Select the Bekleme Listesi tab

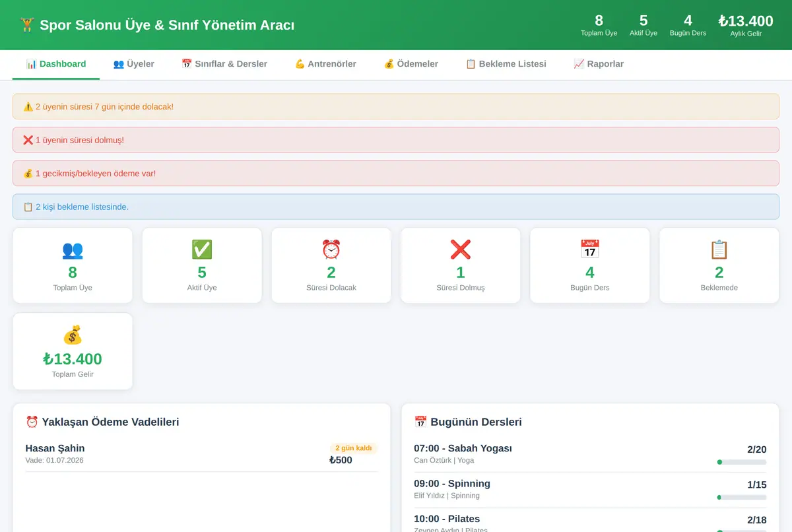[506, 64]
